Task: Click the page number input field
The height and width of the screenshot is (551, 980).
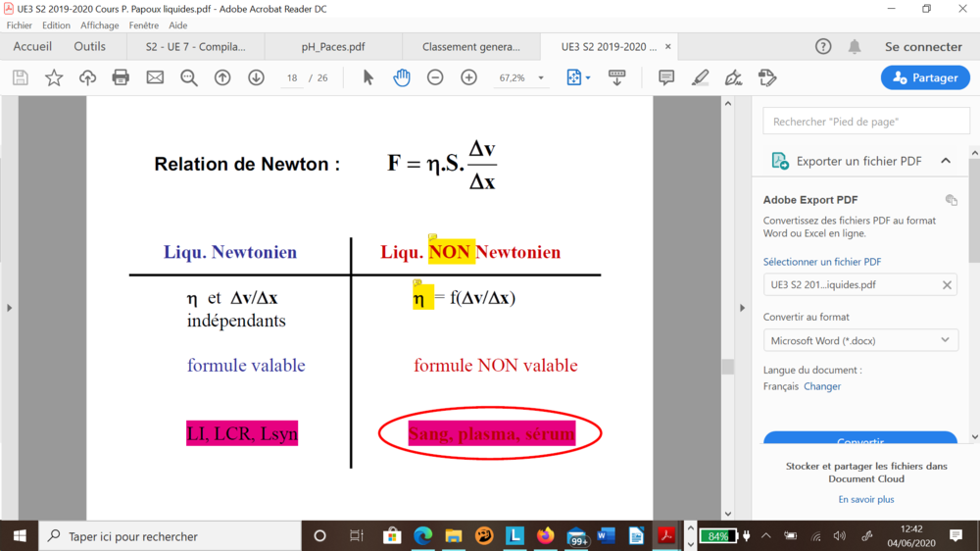Action: [292, 78]
